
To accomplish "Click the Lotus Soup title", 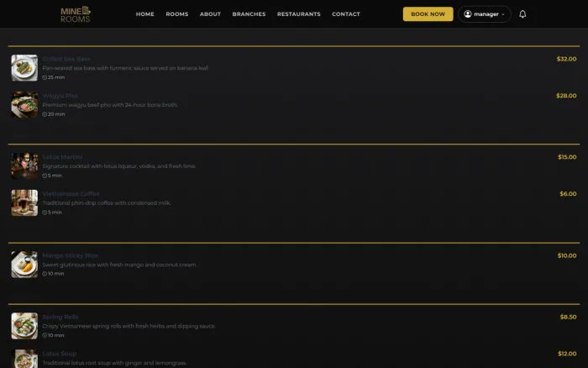I will pos(60,354).
